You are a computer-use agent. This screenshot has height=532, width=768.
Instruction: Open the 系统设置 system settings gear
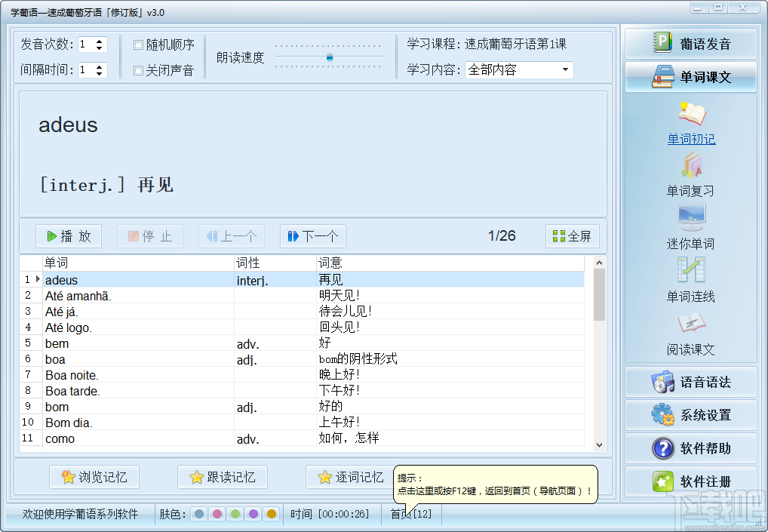691,415
